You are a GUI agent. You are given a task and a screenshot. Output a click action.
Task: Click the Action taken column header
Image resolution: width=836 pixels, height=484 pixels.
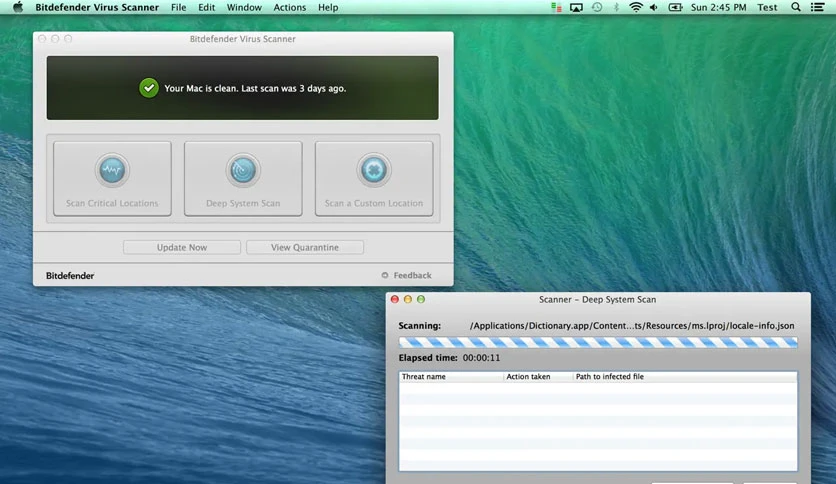tap(528, 376)
